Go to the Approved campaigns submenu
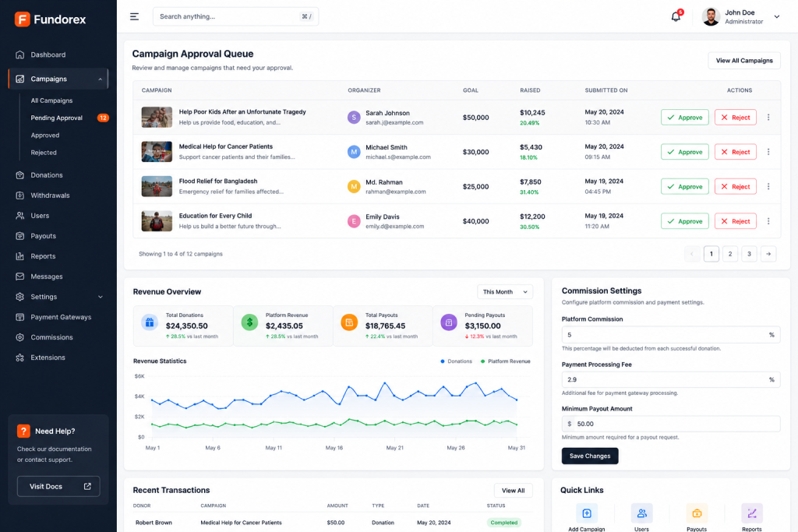Viewport: 798px width, 532px height. (44, 136)
